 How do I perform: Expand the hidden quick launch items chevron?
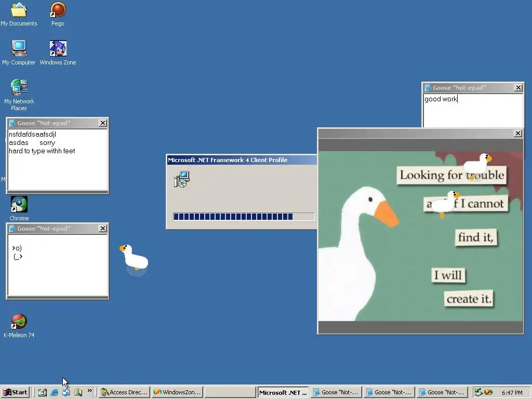click(89, 391)
